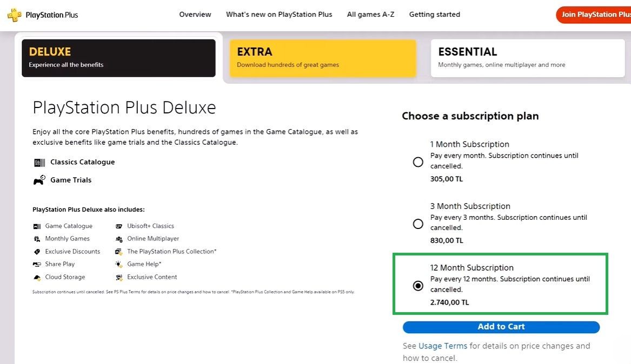The image size is (631, 364).
Task: Click the Exclusive Discounts tag icon
Action: pos(37,252)
